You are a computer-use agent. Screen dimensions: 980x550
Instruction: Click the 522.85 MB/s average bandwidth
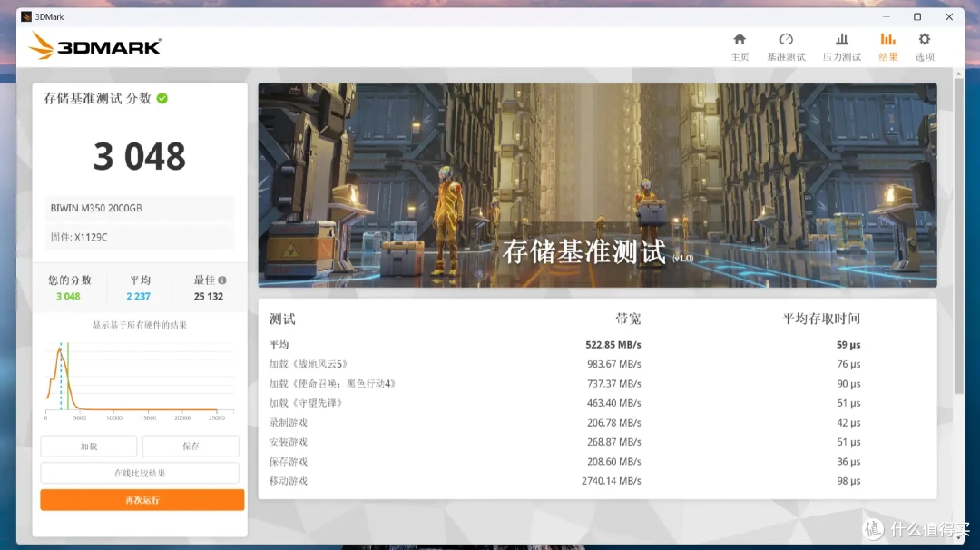[x=613, y=344]
